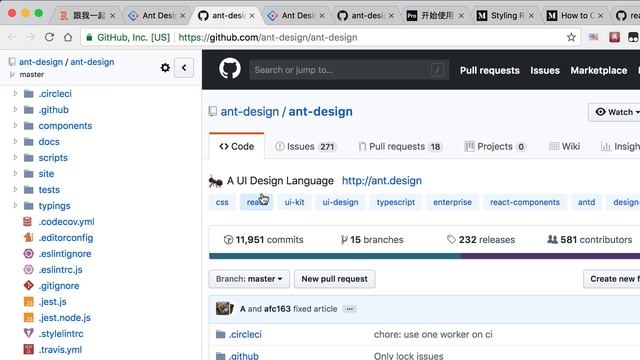This screenshot has width=640, height=360.
Task: Expand the docs folder in the tree
Action: (x=16, y=141)
